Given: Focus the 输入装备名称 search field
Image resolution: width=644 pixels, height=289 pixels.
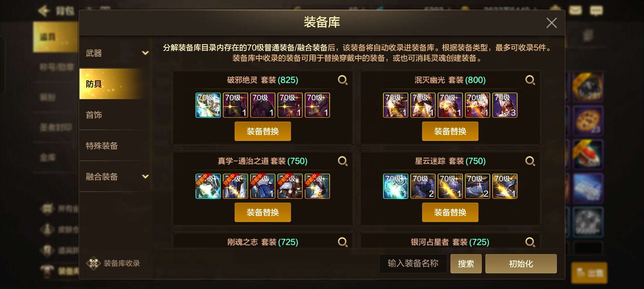Looking at the screenshot, I should pyautogui.click(x=413, y=264).
